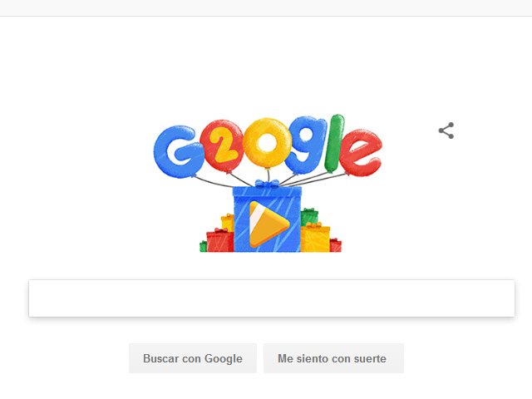
Task: Click the small yellow gift behind red box
Action: [x=227, y=223]
